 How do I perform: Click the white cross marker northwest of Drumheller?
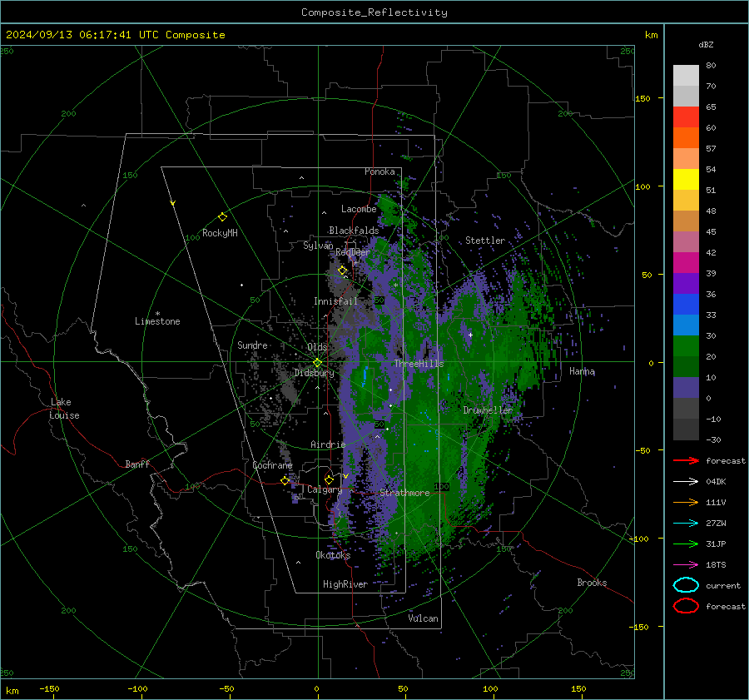pyautogui.click(x=470, y=335)
